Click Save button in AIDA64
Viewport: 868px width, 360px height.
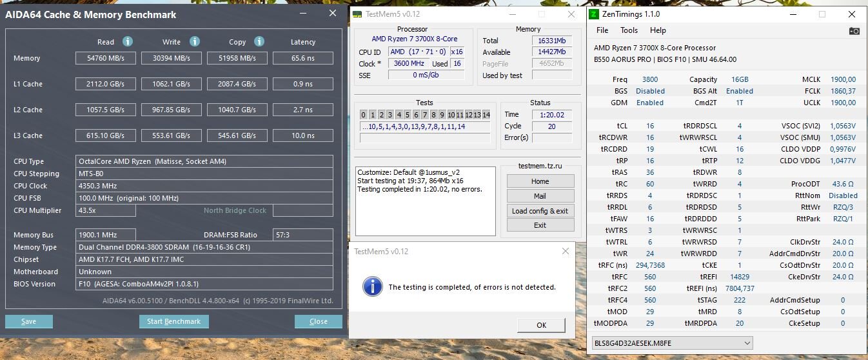28,321
